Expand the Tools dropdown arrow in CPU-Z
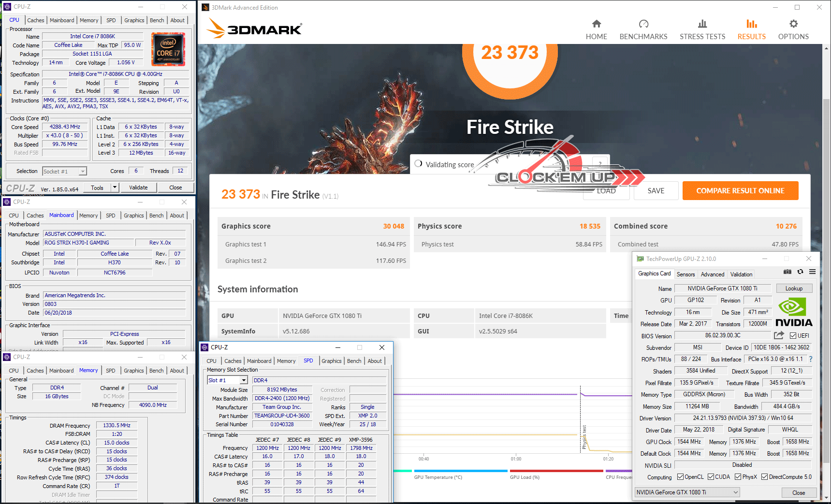Image resolution: width=831 pixels, height=504 pixels. [115, 187]
